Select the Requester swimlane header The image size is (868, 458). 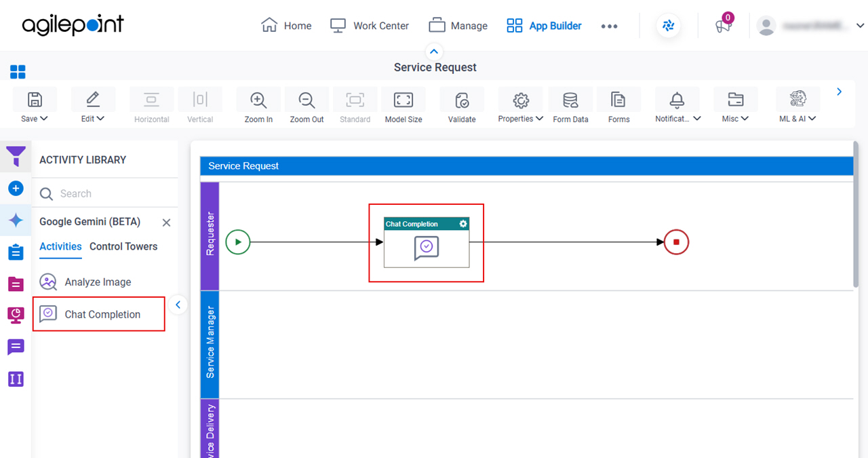[210, 235]
